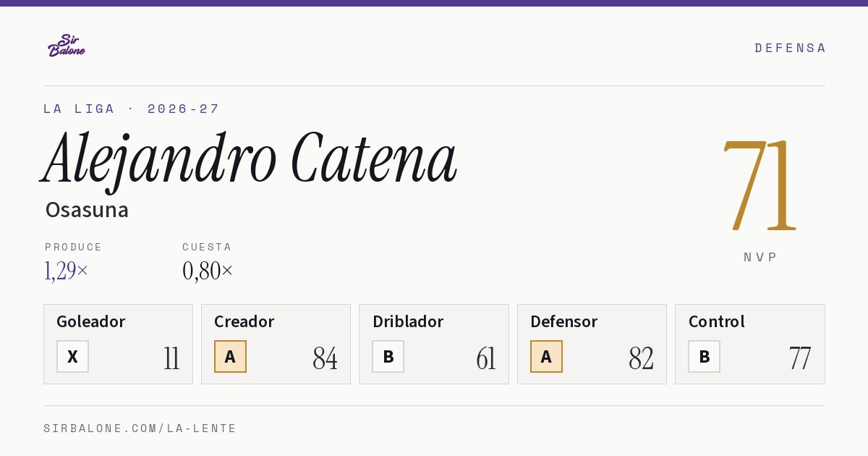This screenshot has width=868, height=456.
Task: Click the A grade badge in Creador
Action: 230,356
